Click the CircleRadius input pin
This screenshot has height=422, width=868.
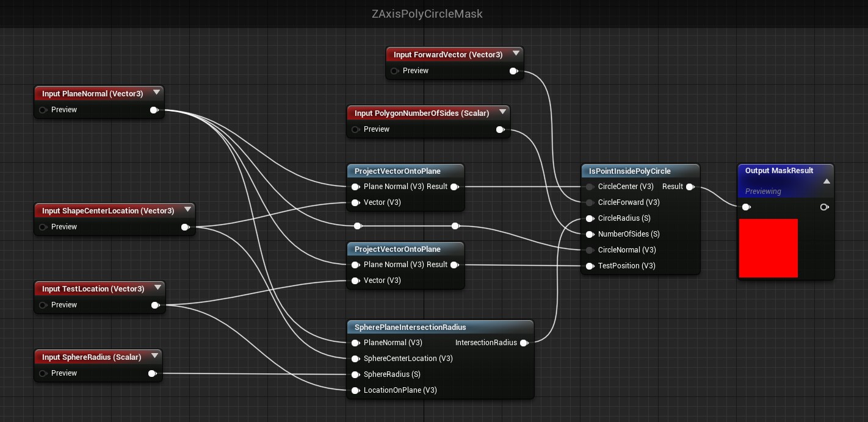point(590,218)
